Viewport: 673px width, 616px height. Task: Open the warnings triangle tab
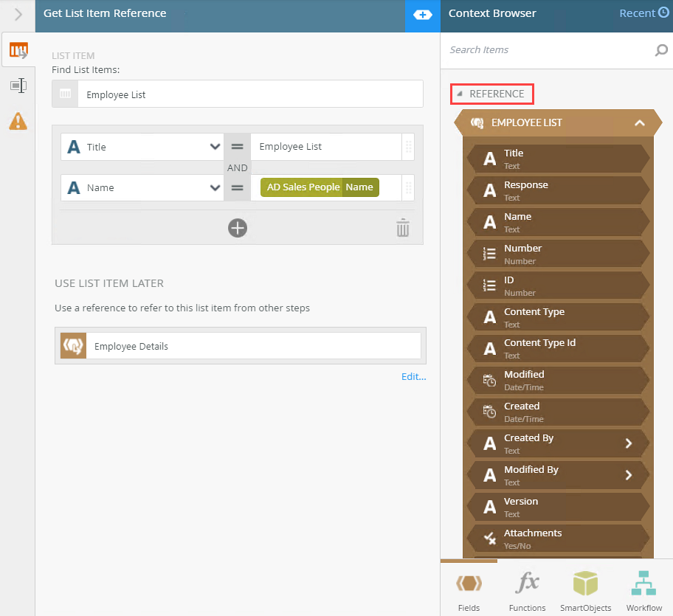click(x=18, y=121)
